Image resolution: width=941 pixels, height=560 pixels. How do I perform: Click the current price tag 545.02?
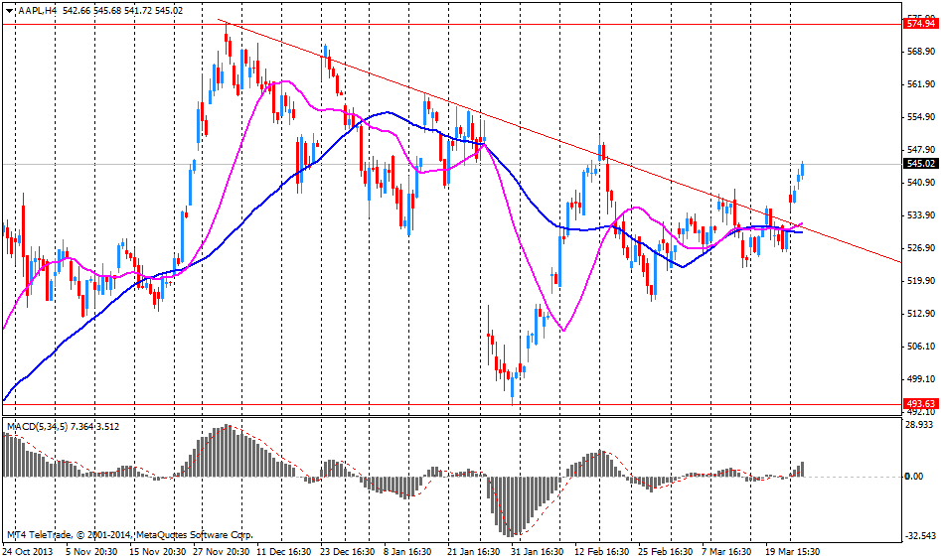click(x=920, y=163)
